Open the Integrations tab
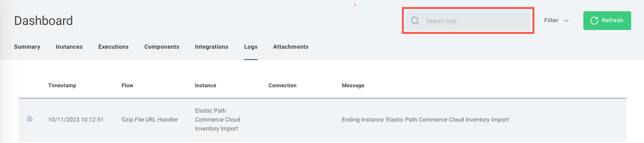 point(212,47)
